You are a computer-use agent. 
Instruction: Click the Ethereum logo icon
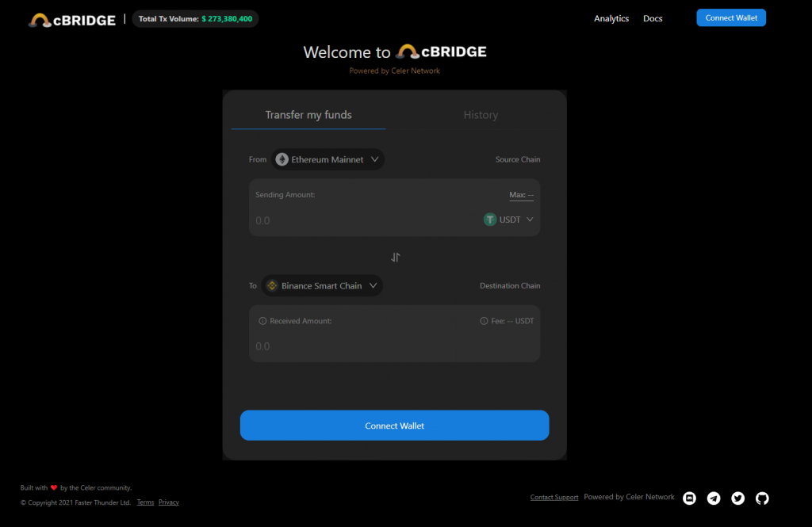point(282,159)
